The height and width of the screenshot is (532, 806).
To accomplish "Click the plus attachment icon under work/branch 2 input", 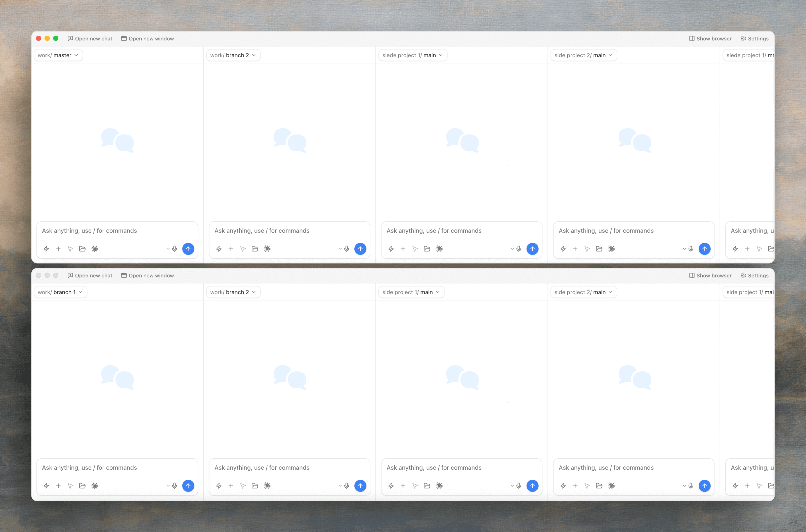I will 231,249.
